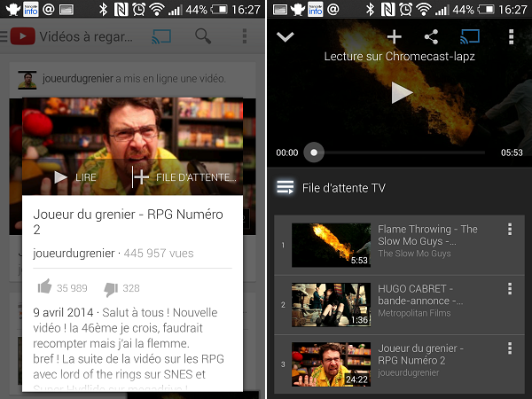Dislike the video with thumbs down
Viewport: 532px width, 399px height.
[x=111, y=289]
